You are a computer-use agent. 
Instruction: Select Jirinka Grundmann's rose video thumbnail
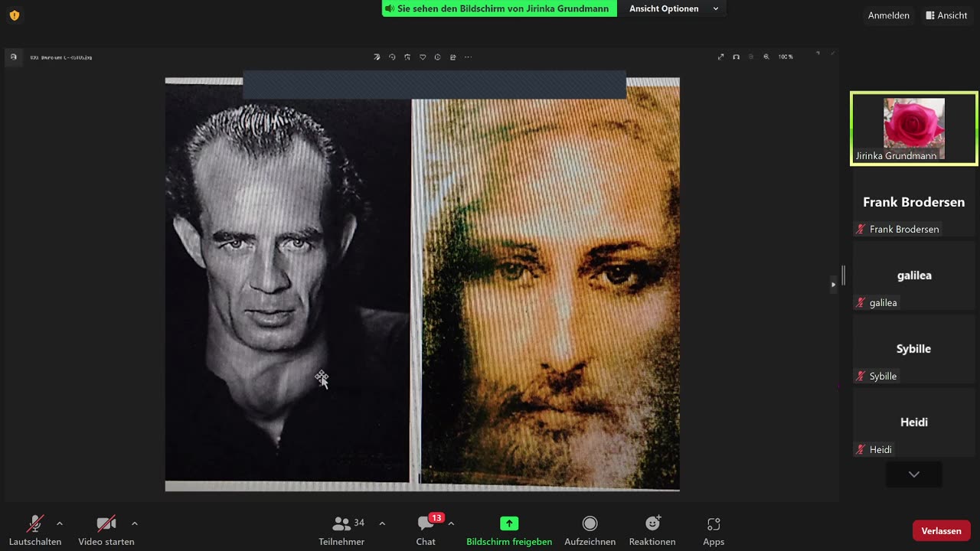[914, 129]
